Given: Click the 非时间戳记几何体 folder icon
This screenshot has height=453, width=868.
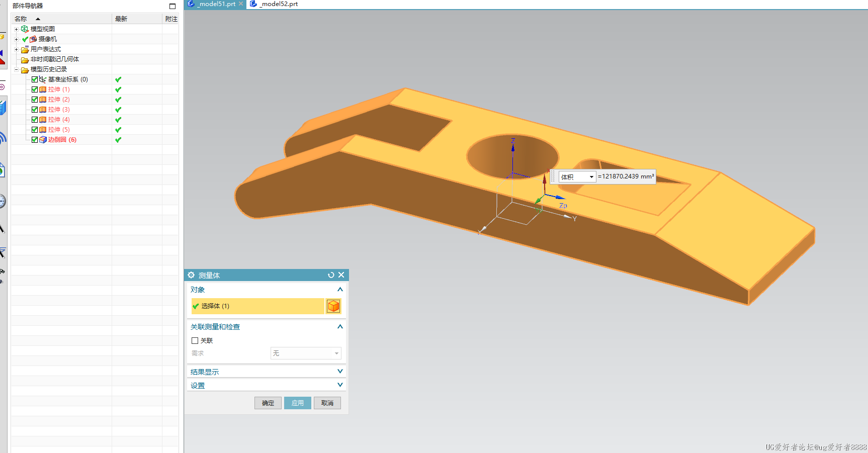Looking at the screenshot, I should [x=25, y=59].
